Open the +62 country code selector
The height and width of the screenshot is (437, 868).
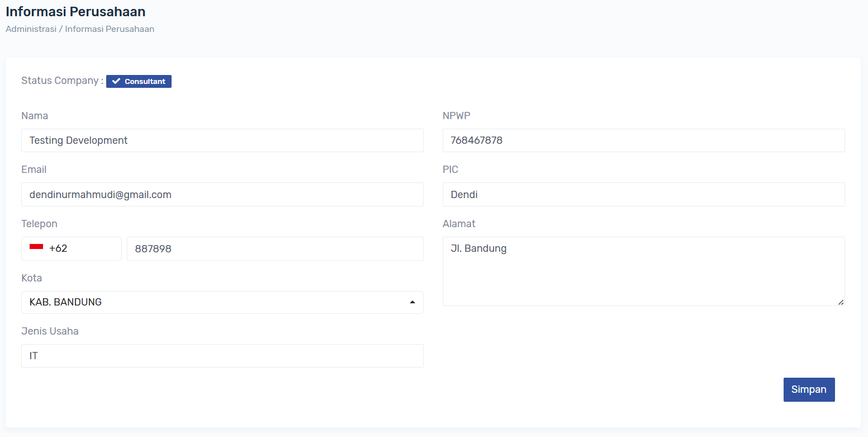[71, 248]
